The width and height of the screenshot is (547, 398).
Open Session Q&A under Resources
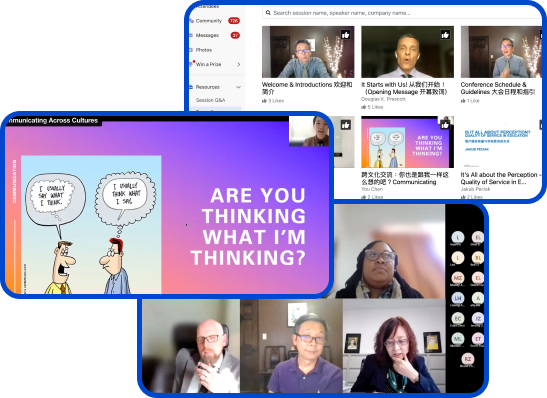click(210, 100)
